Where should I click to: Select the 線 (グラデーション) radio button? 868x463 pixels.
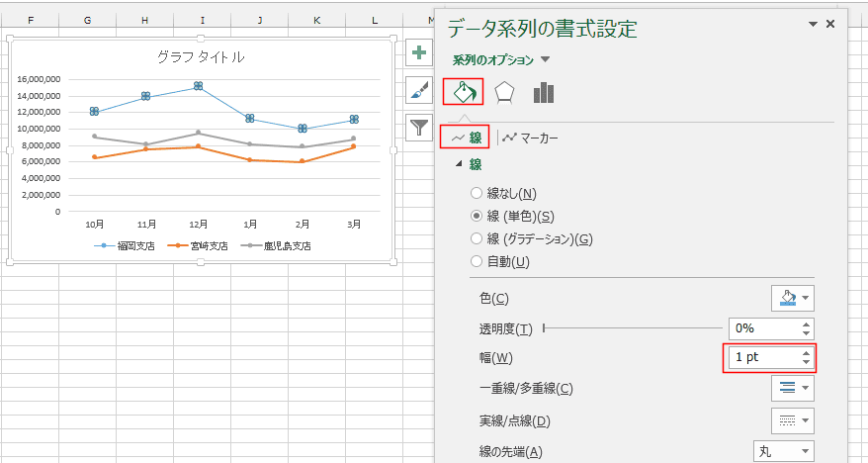click(x=477, y=238)
